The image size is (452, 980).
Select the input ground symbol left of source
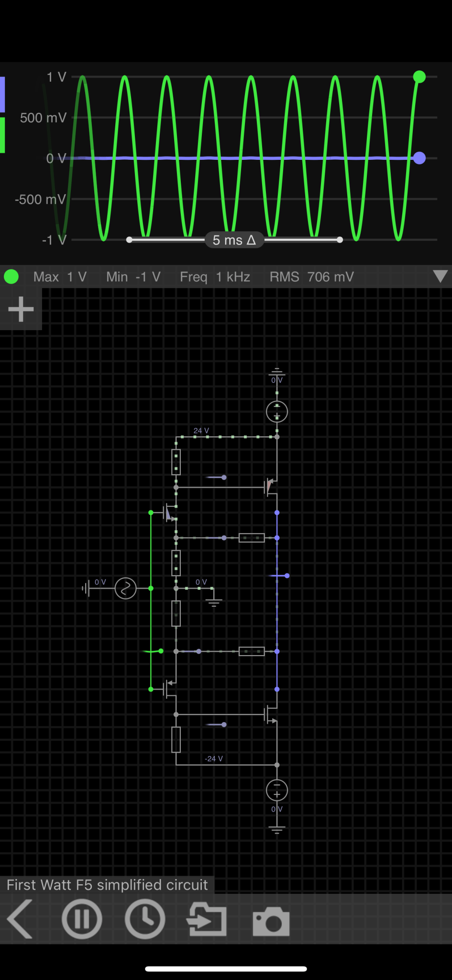pyautogui.click(x=85, y=588)
